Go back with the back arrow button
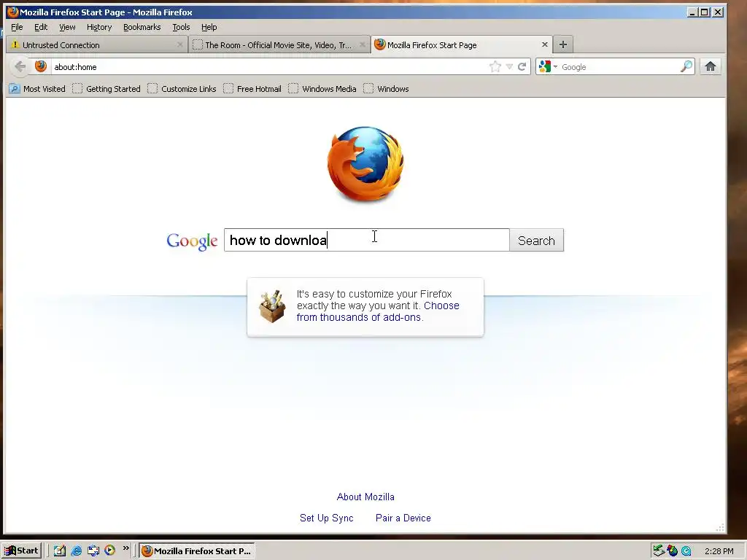The image size is (747, 560). [x=20, y=66]
